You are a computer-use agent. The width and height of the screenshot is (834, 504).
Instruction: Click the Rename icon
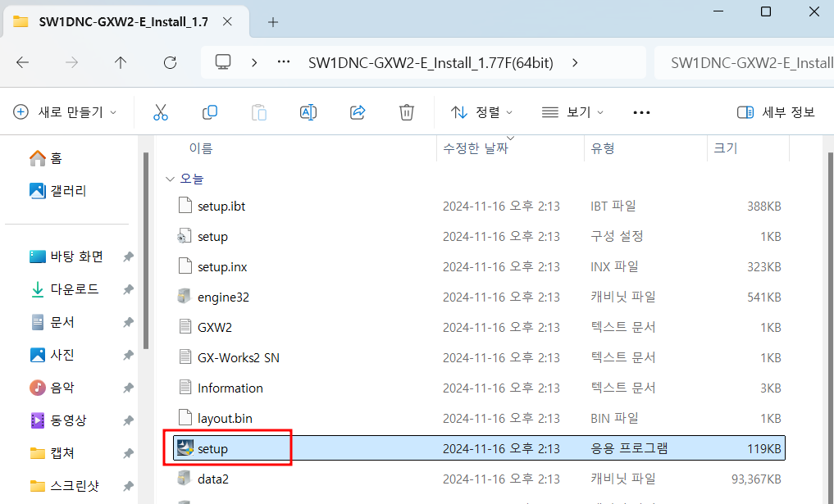coord(308,112)
